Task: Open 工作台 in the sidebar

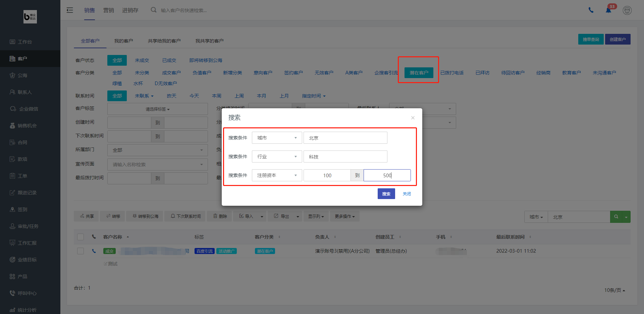Action: 30,42
